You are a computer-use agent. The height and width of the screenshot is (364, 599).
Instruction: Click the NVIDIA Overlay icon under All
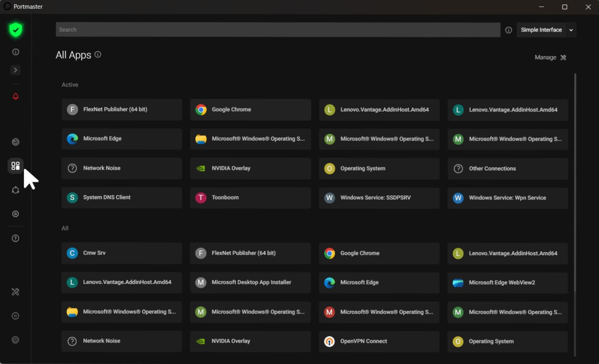[201, 342]
